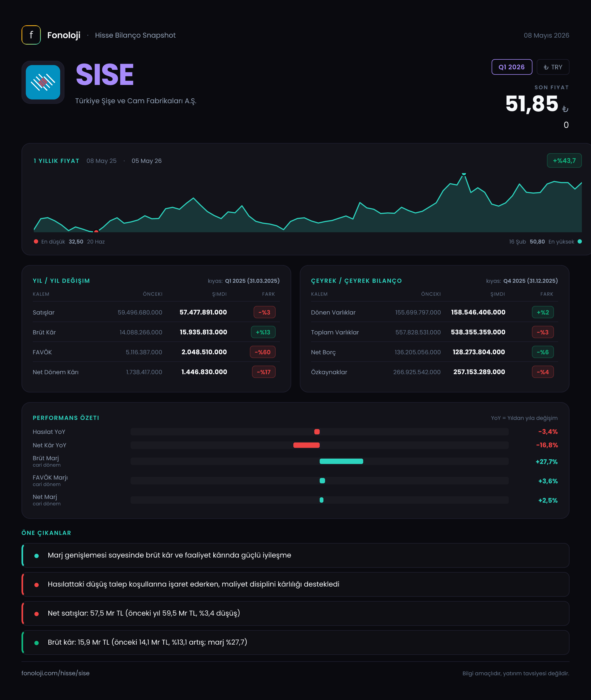Click Net Dönem Kârı current value 1.446.830.000
This screenshot has height=700, width=591.
204,372
